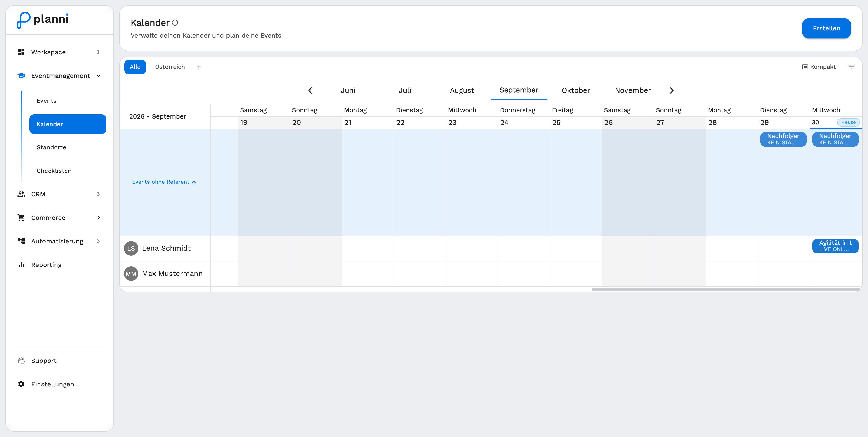Expand the Workspace menu chevron
The image size is (868, 437).
[99, 52]
